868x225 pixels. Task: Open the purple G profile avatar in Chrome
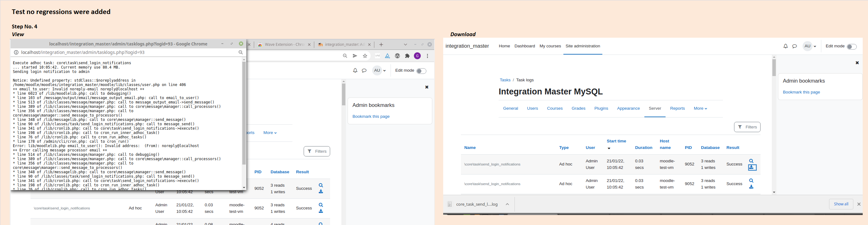417,56
